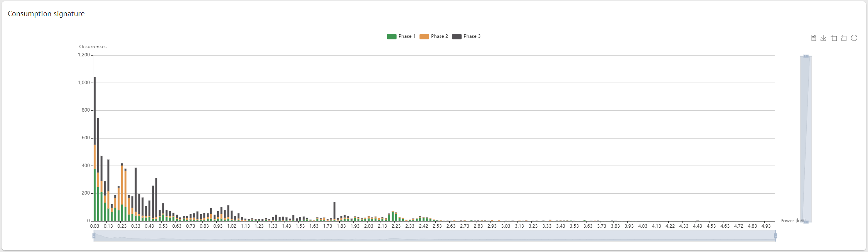Click the '0.53' x-axis label
Viewport: 868px width, 252px height.
pyautogui.click(x=163, y=226)
